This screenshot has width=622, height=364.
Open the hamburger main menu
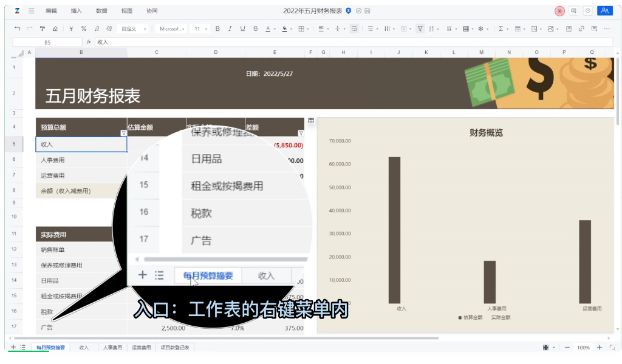(32, 11)
